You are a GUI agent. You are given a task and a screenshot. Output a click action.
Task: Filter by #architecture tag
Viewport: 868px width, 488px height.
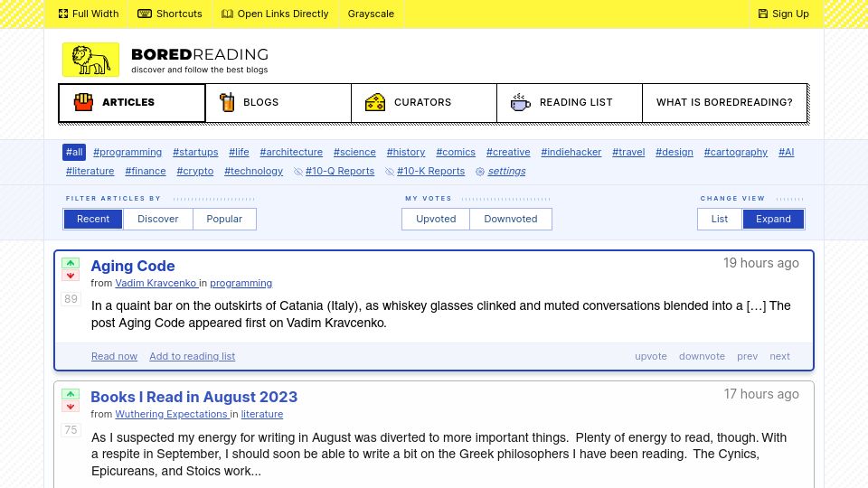coord(291,152)
